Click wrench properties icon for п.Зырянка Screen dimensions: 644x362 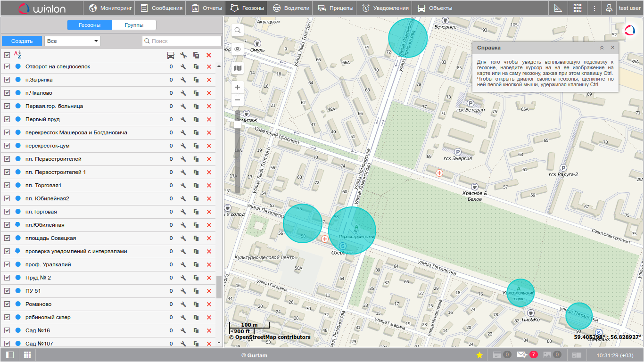coord(183,80)
